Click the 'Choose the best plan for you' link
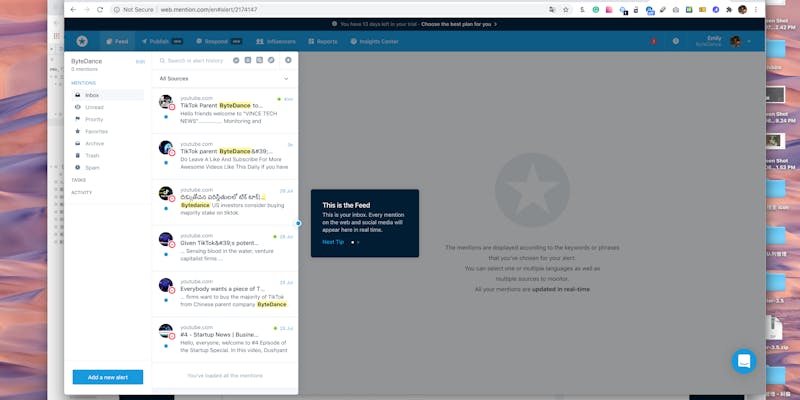Screen dimensions: 800x400 coord(459,24)
